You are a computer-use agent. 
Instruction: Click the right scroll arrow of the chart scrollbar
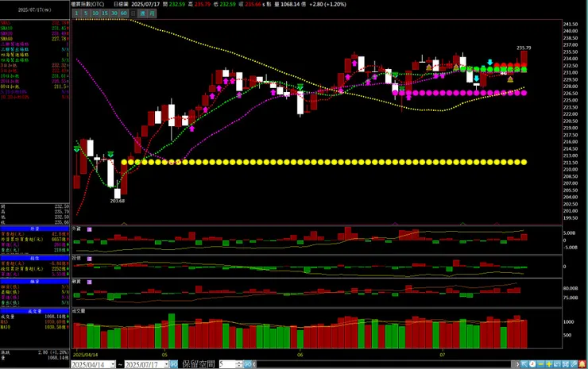[517, 364]
